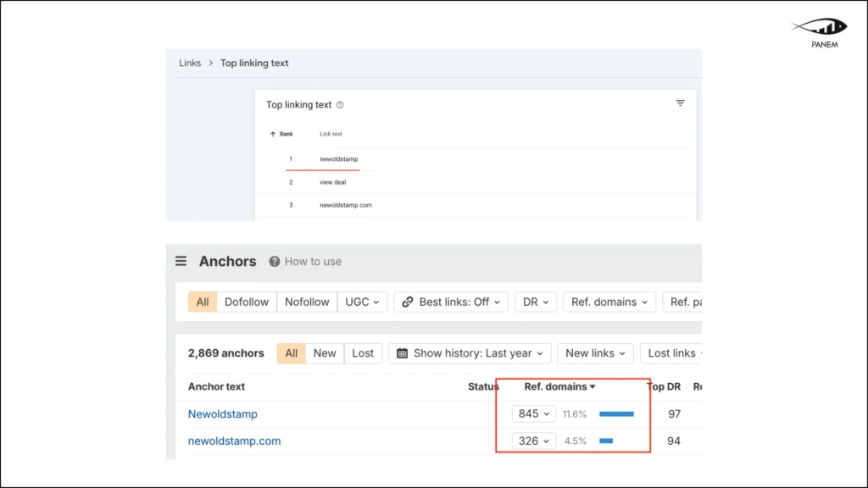Open the newoldstamp.com anchor link

[x=234, y=441]
